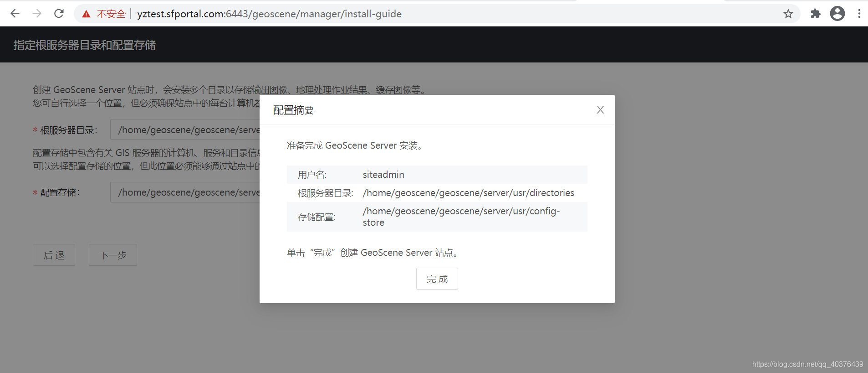Open the Chrome profile avatar
The width and height of the screenshot is (868, 373).
[x=837, y=14]
